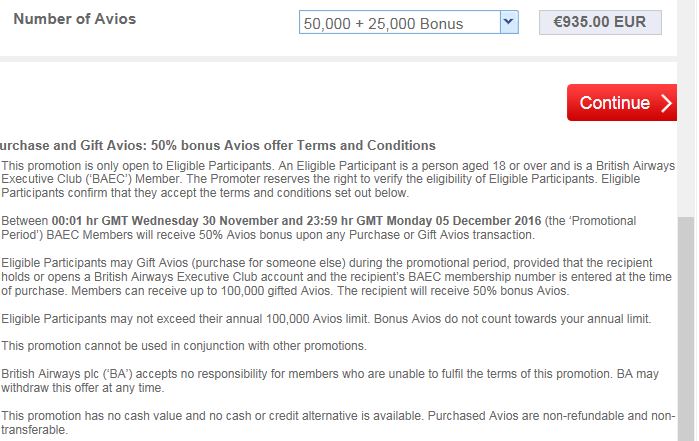Open the Number of Avios combo box
Viewport: 699px width, 441px height.
(x=408, y=22)
